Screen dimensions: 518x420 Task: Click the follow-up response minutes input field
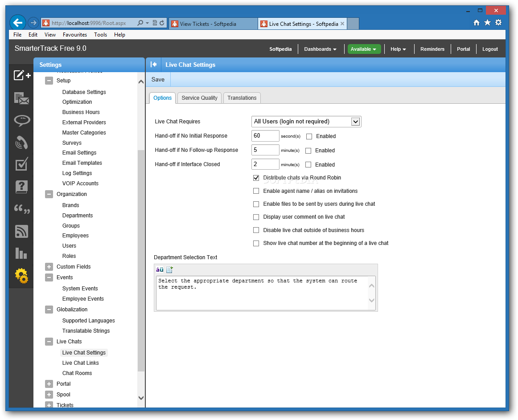pos(265,150)
